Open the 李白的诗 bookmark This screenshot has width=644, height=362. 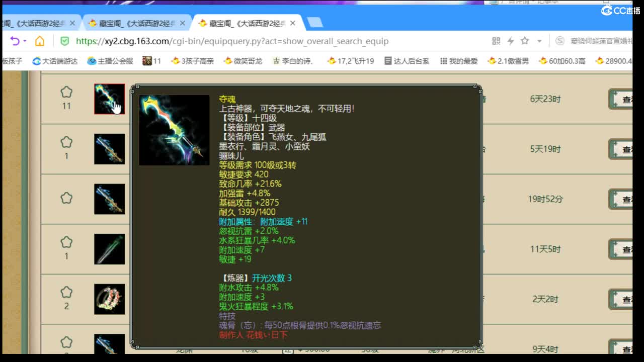click(x=294, y=61)
